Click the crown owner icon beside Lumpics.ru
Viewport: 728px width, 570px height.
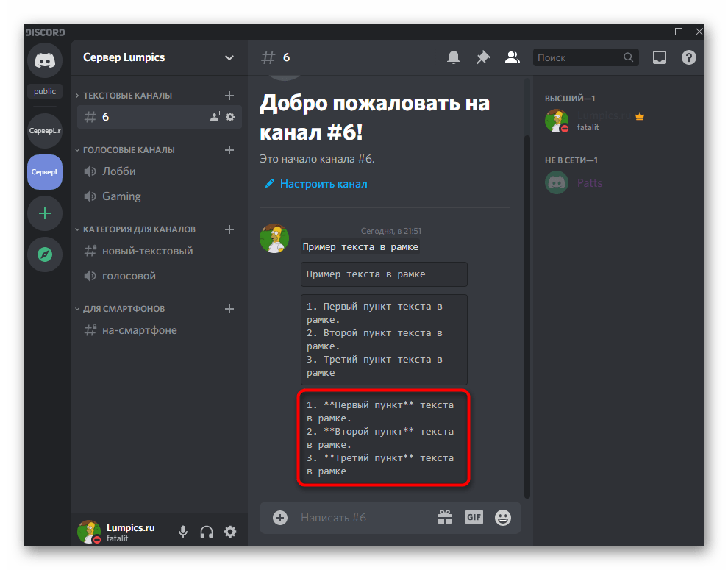click(640, 116)
